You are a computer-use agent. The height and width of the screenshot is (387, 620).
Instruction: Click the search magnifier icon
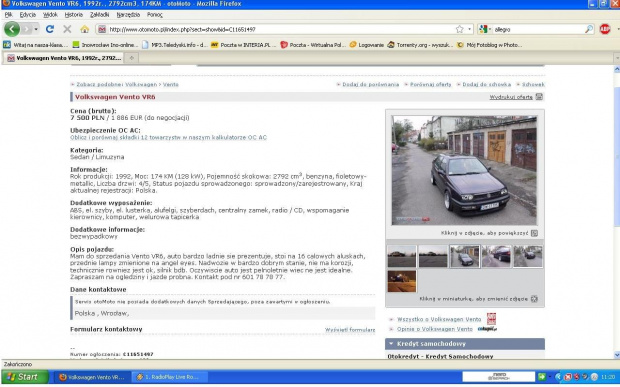(589, 29)
